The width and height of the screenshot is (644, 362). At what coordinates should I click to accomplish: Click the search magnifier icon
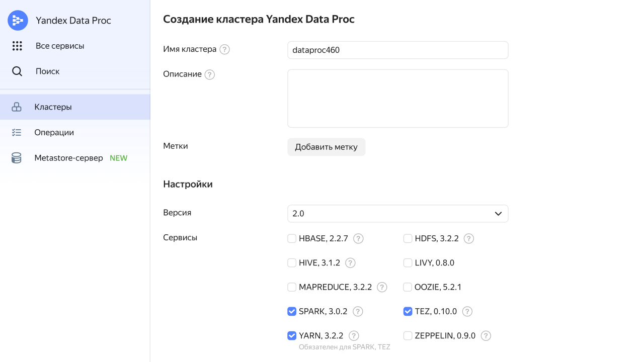click(17, 71)
